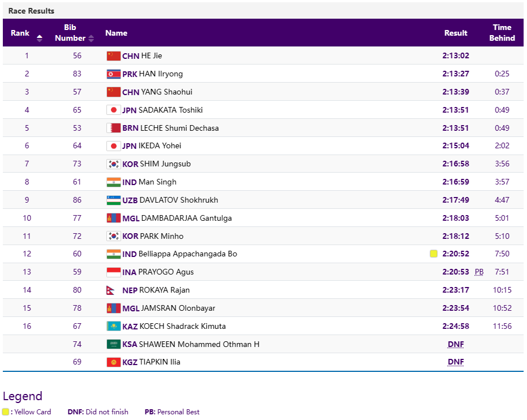Click North Korea flag beside HAN Ilryong
527x420 pixels.
point(114,74)
